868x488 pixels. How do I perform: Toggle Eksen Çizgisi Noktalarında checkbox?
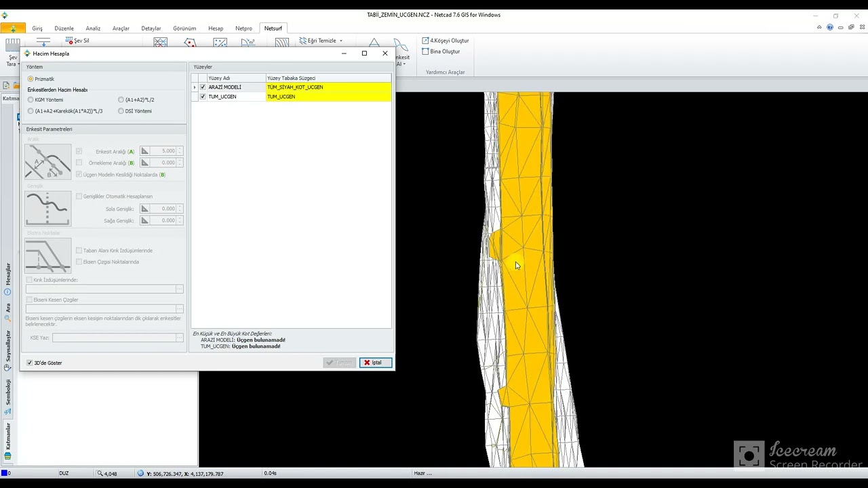79,262
